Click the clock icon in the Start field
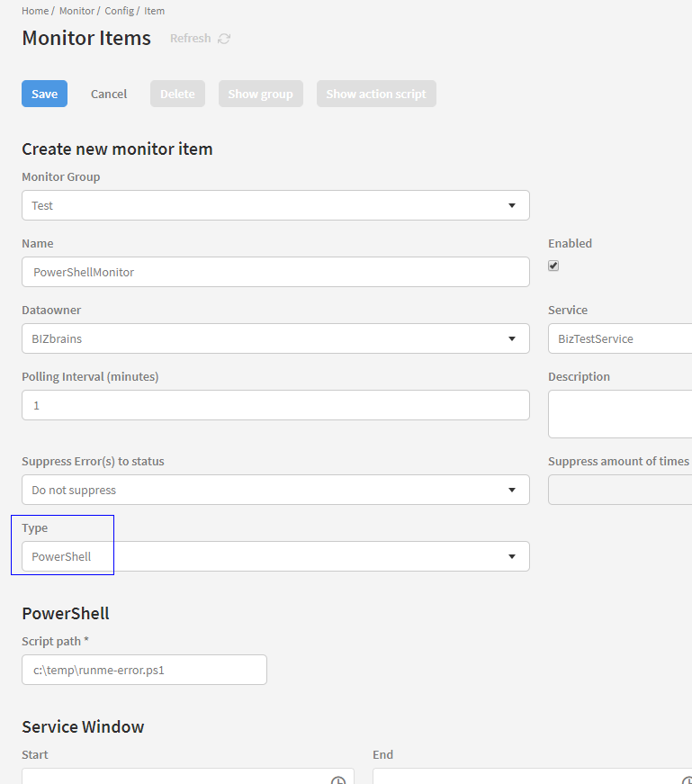 338,779
